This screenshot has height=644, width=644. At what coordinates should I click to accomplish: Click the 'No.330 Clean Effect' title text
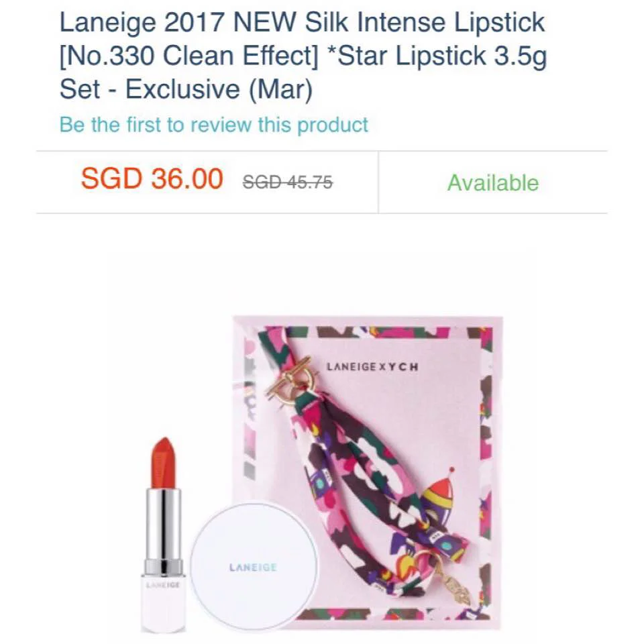click(189, 56)
